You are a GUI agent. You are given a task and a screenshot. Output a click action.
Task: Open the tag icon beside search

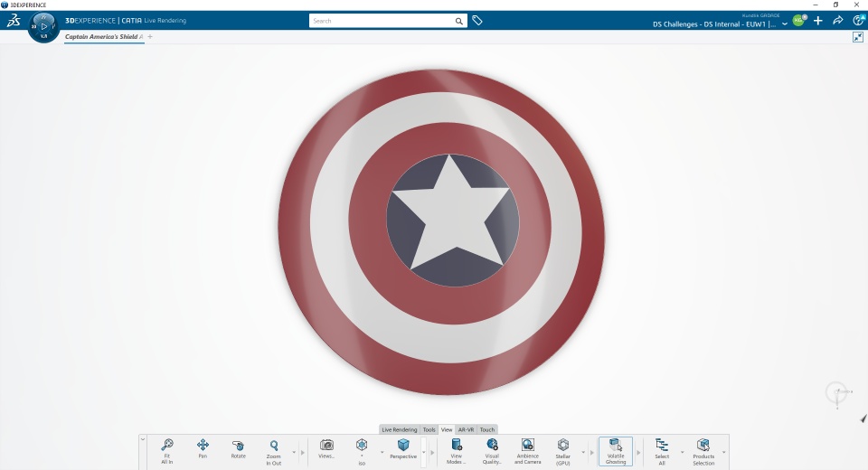tap(477, 21)
